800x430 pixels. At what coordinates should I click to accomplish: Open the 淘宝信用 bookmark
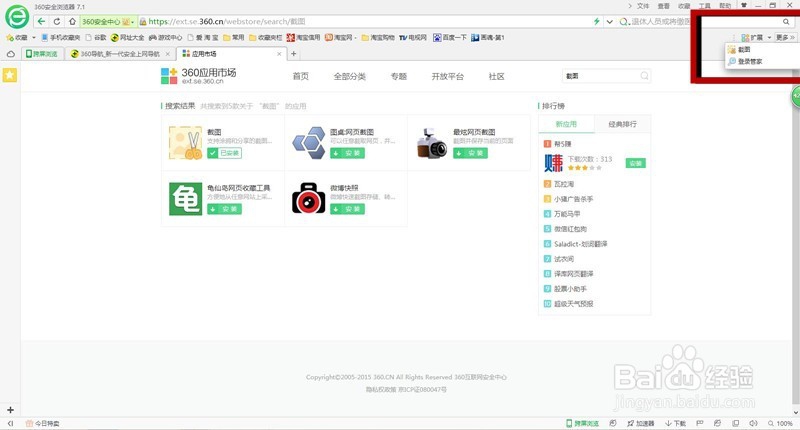pos(303,37)
